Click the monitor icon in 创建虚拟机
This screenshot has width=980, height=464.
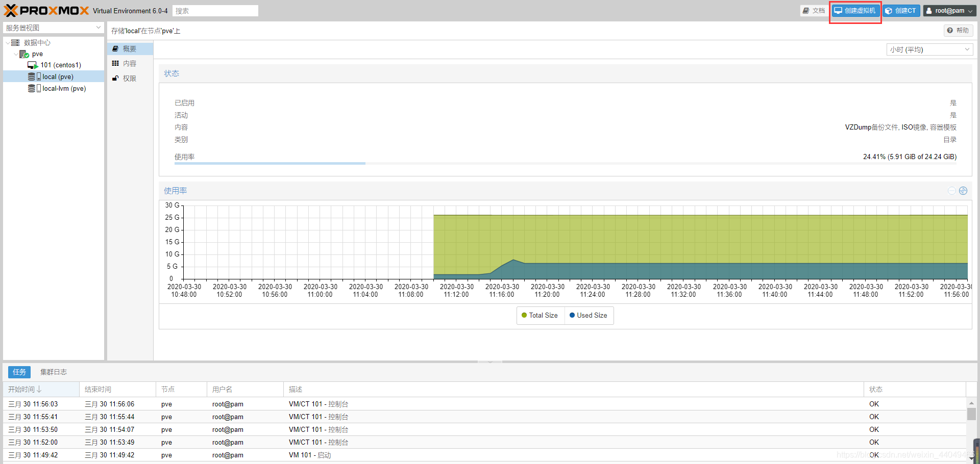click(838, 11)
